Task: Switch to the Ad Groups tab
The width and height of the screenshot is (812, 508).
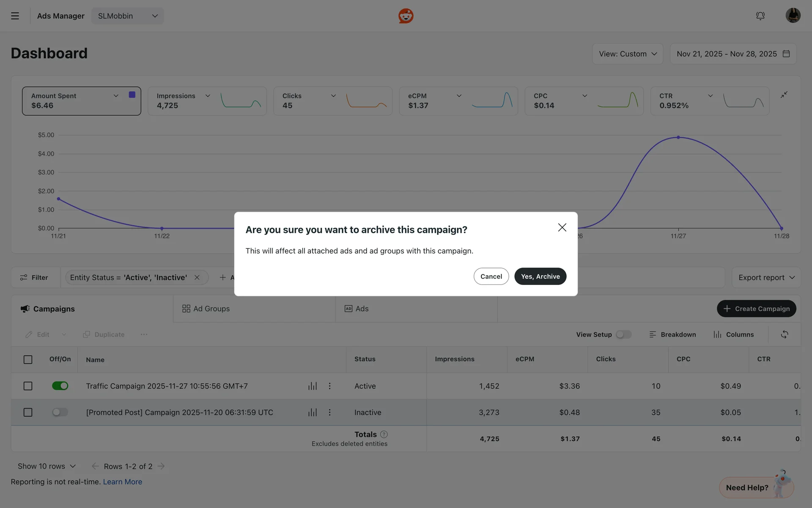Action: pyautogui.click(x=206, y=309)
